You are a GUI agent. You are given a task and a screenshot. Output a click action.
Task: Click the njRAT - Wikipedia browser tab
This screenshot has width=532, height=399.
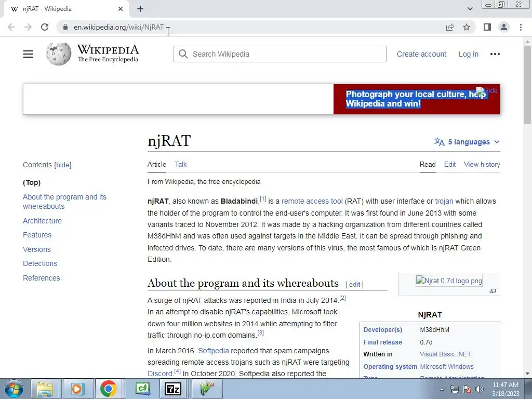tap(66, 9)
